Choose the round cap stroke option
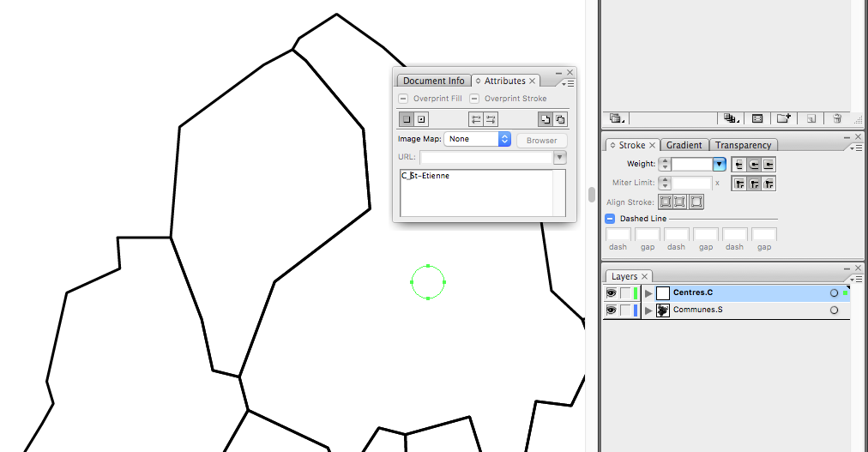The height and width of the screenshot is (452, 868). coord(754,164)
